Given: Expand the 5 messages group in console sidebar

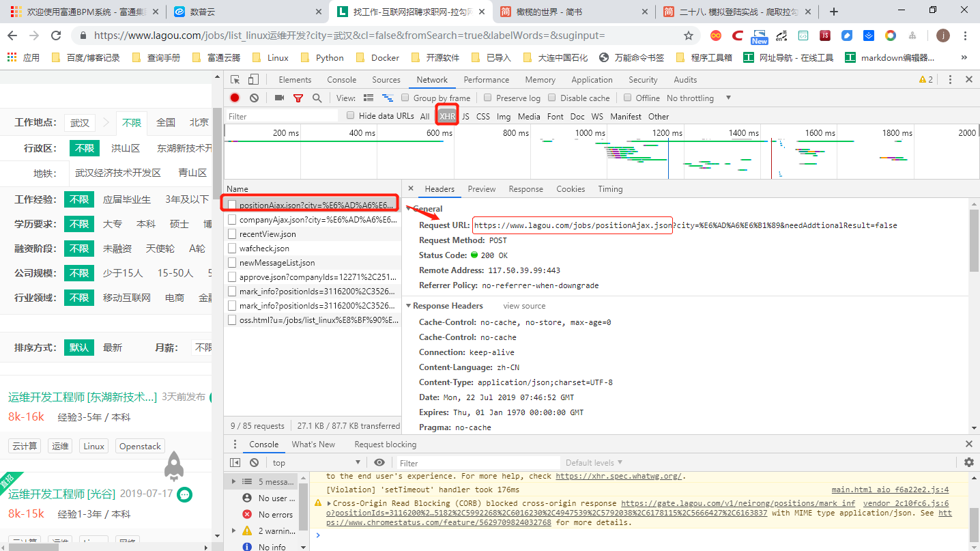Looking at the screenshot, I should 234,481.
